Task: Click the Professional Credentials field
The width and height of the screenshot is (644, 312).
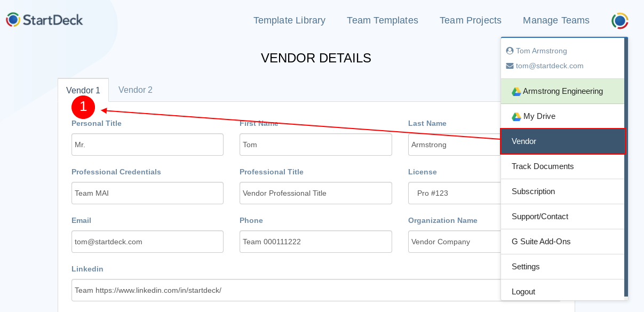Action: pos(147,193)
